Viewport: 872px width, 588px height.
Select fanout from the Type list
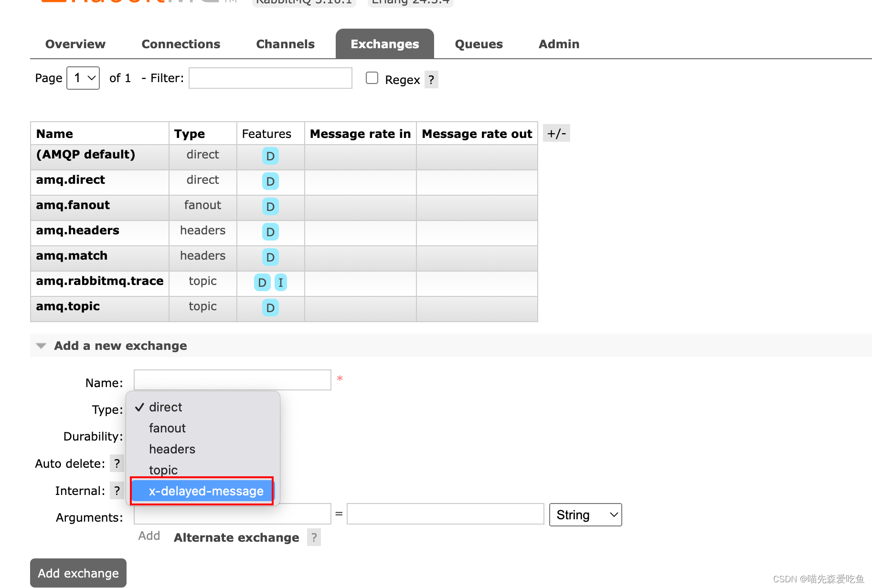point(167,428)
